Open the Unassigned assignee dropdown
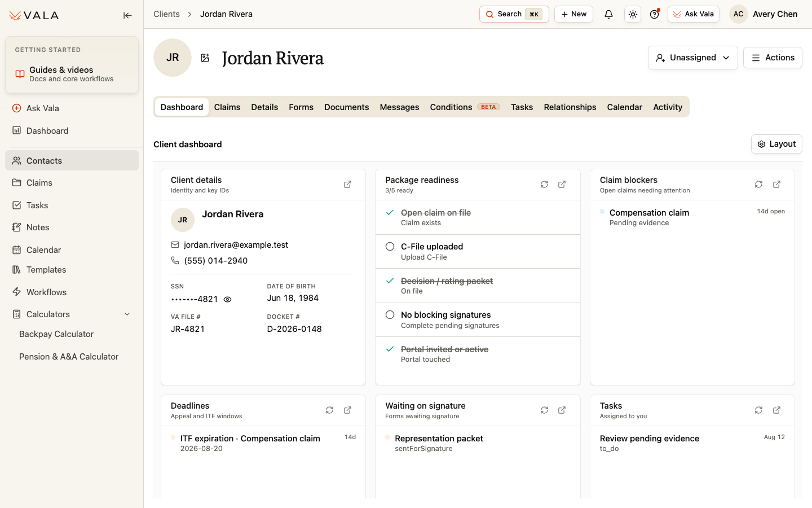 [692, 58]
